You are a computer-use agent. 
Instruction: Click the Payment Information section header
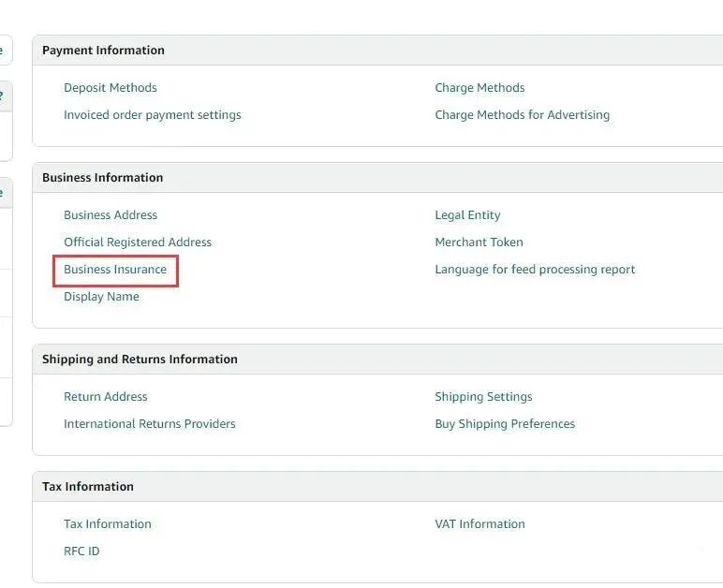(103, 51)
